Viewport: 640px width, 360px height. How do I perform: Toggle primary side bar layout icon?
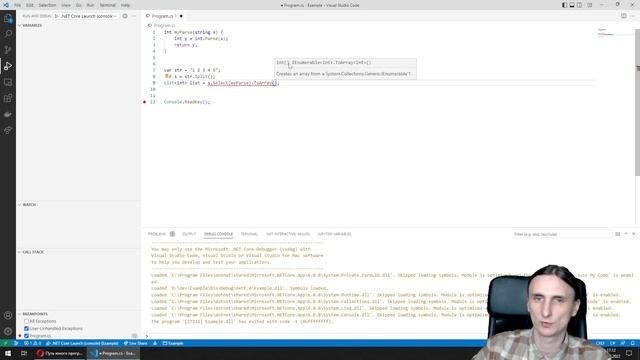tap(564, 5)
